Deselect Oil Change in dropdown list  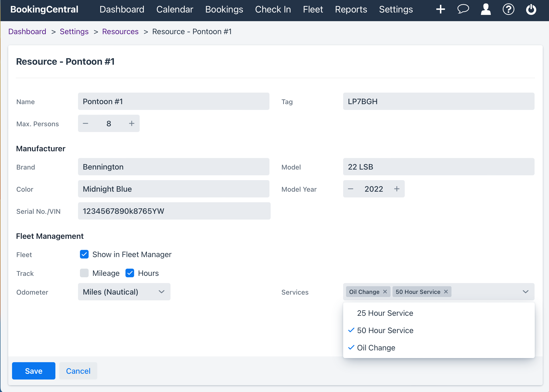pyautogui.click(x=439, y=348)
